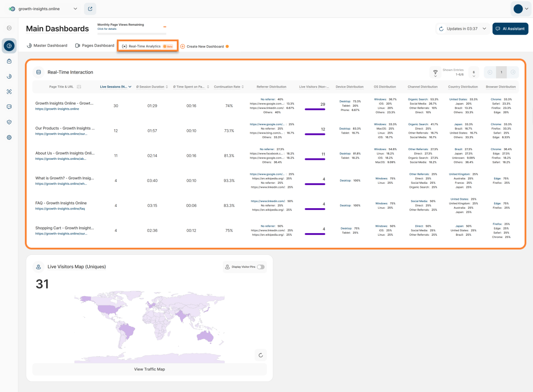The image size is (533, 392).
Task: Open site in new tab icon
Action: pyautogui.click(x=90, y=8)
